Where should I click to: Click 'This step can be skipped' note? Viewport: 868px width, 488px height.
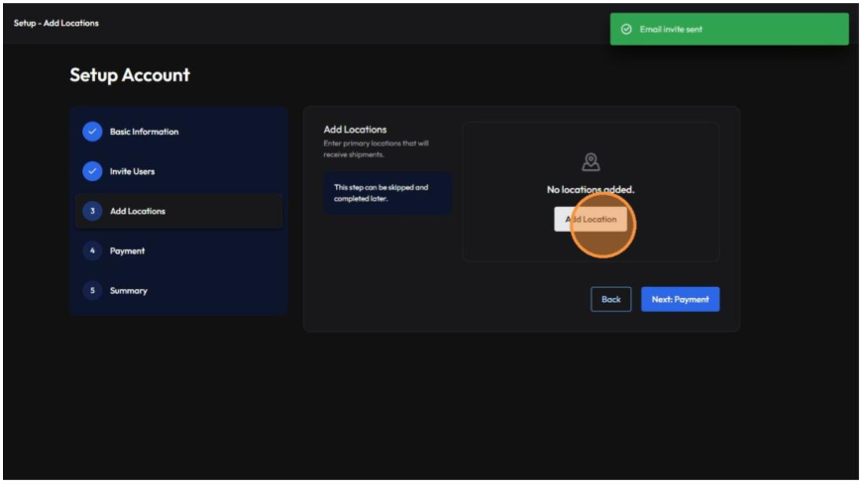[x=390, y=194]
